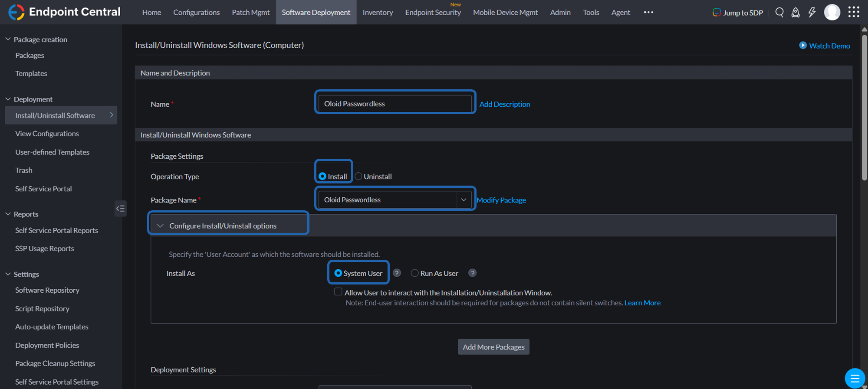
Task: Collapse Configure Install/Uninstall options section
Action: [160, 226]
